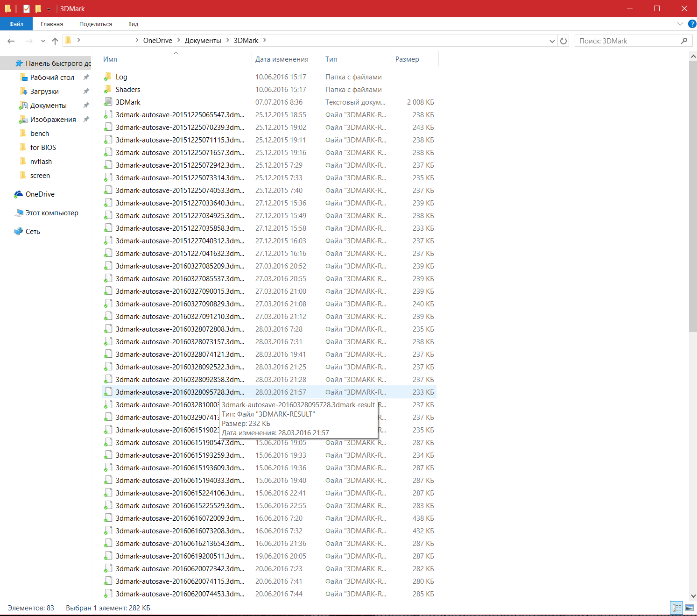Image resolution: width=697 pixels, height=616 pixels.
Task: Open the breadcrumb chevron between Документы and 3DMark
Action: (228, 40)
